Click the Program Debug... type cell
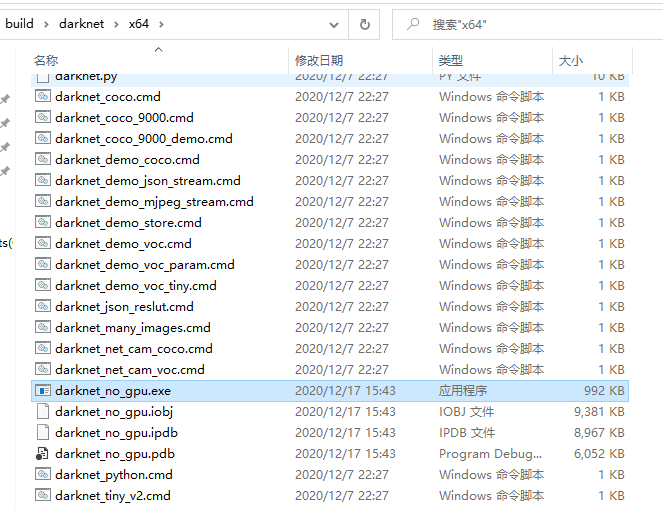This screenshot has width=663, height=509. point(490,454)
